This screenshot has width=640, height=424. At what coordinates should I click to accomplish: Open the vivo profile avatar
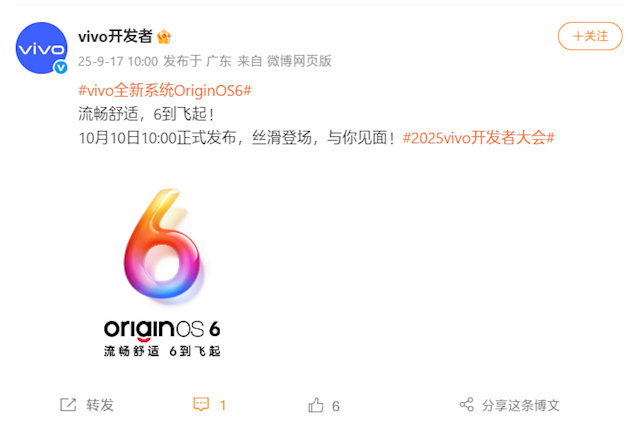click(x=41, y=48)
